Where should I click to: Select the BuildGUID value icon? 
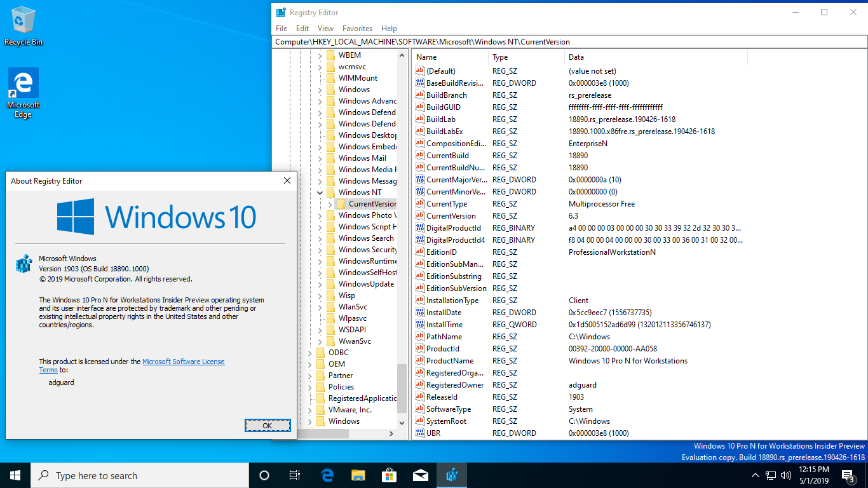(x=419, y=107)
